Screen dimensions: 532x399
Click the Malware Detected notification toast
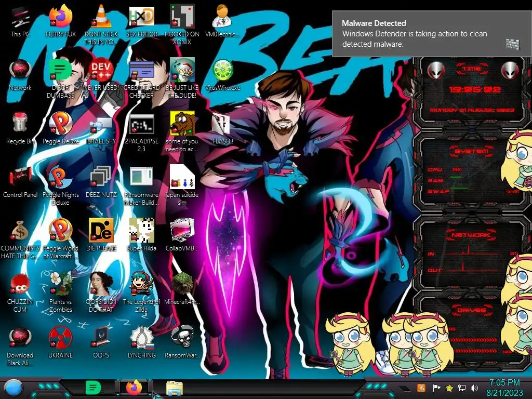click(432, 34)
